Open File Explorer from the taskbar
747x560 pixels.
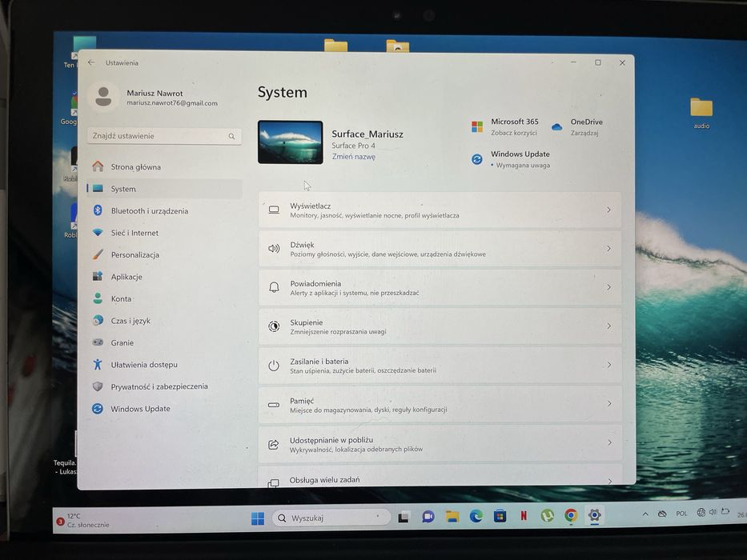[x=452, y=516]
